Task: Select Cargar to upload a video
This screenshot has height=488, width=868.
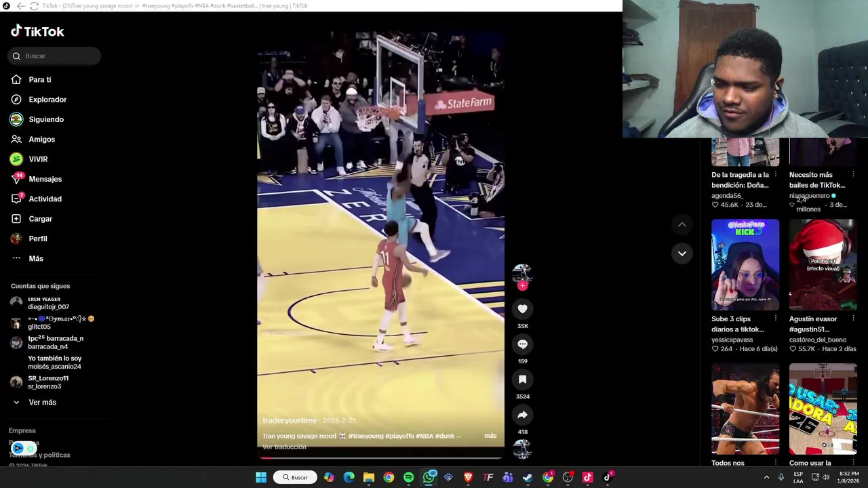Action: point(40,219)
